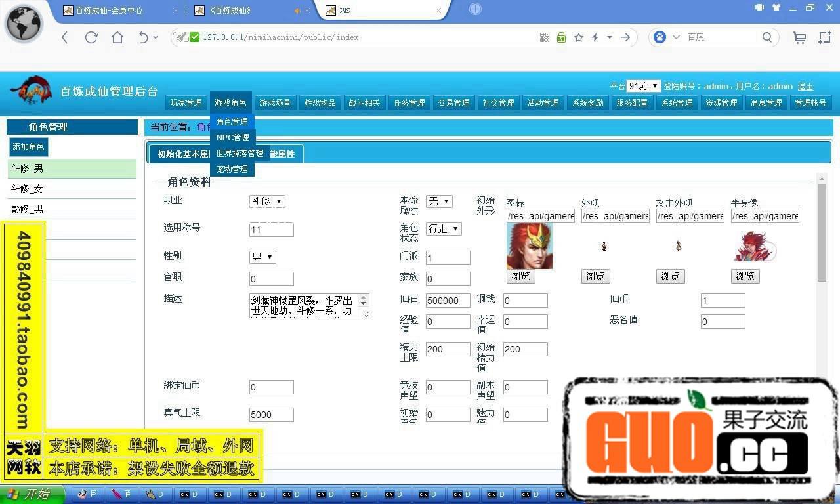
Task: Select 影修_男 in role list
Action: coord(72,209)
